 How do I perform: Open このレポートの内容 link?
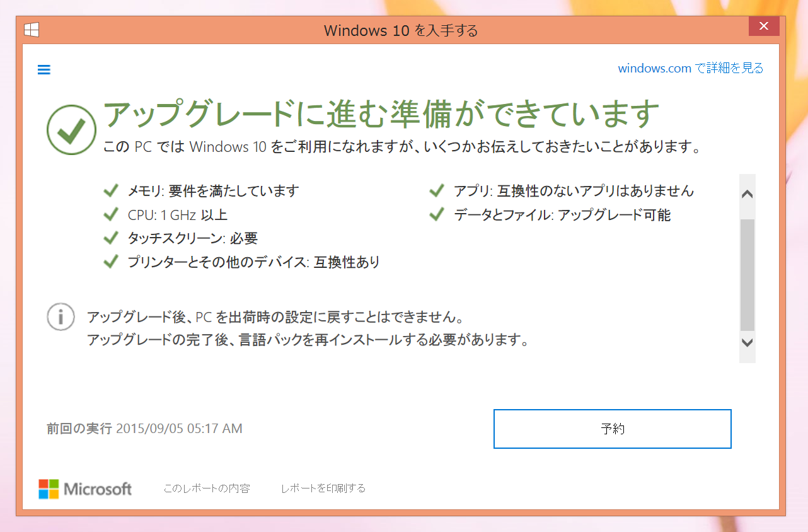pyautogui.click(x=207, y=489)
